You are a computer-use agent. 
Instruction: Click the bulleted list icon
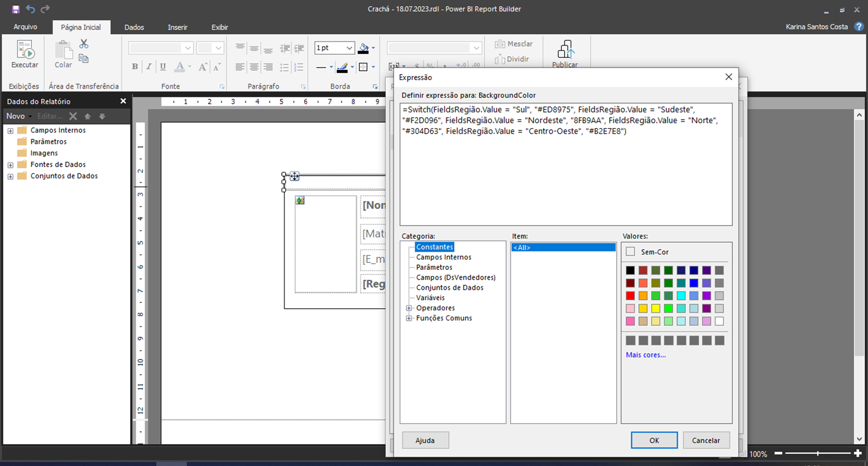[x=285, y=67]
